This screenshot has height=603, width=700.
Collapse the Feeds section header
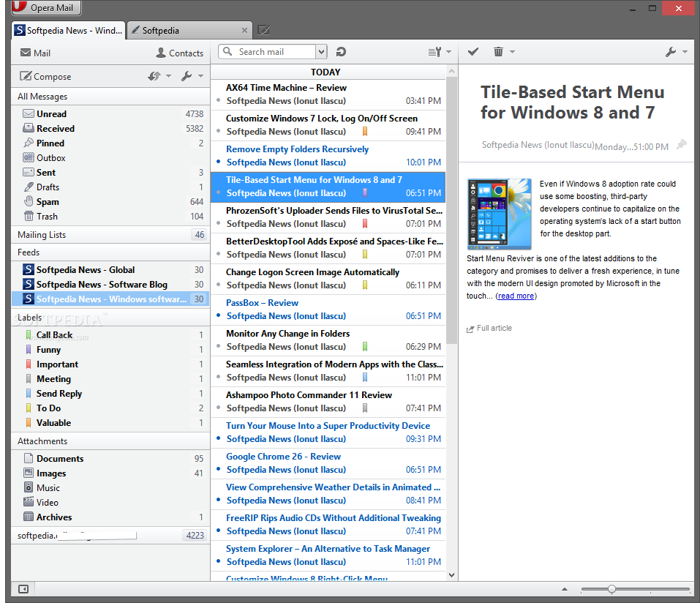point(110,252)
